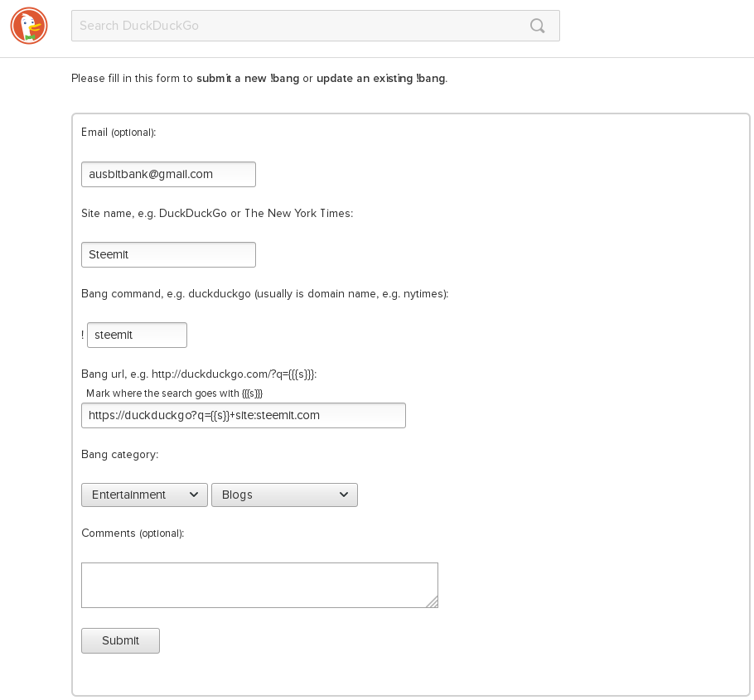Focus the bang command field

point(137,335)
